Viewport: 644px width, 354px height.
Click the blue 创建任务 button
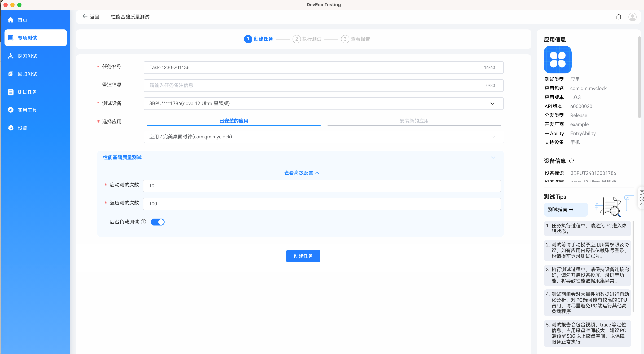(x=303, y=256)
